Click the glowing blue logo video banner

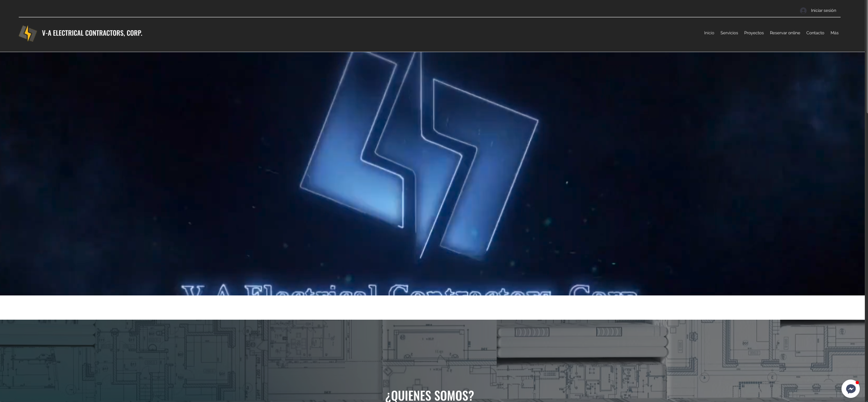pos(432,173)
